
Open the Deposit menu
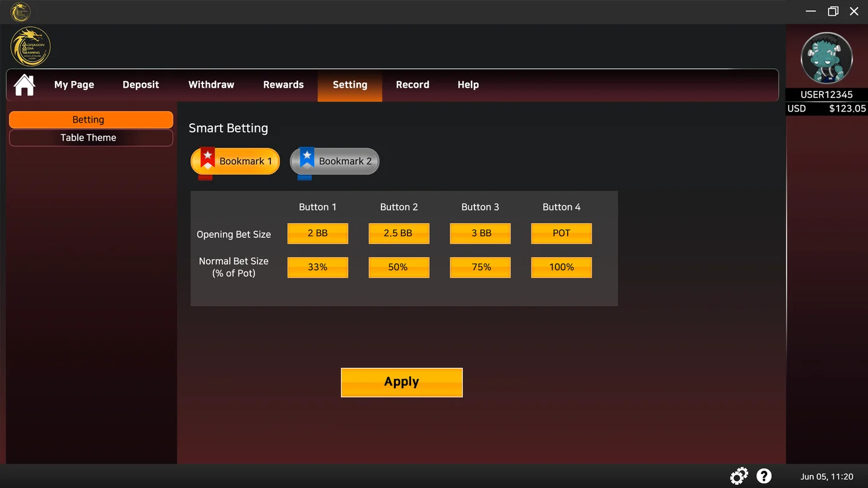pos(141,85)
